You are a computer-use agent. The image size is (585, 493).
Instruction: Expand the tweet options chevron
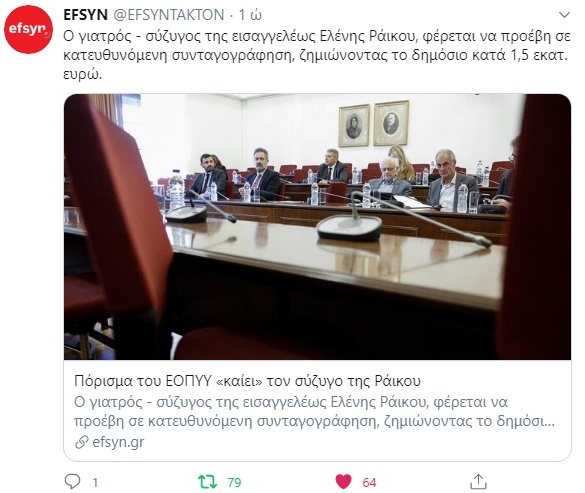pos(564,15)
